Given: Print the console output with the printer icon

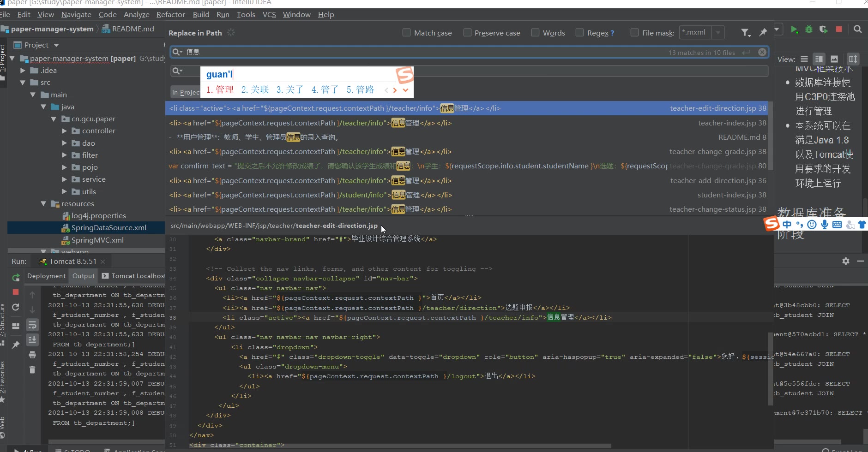Looking at the screenshot, I should pyautogui.click(x=32, y=355).
